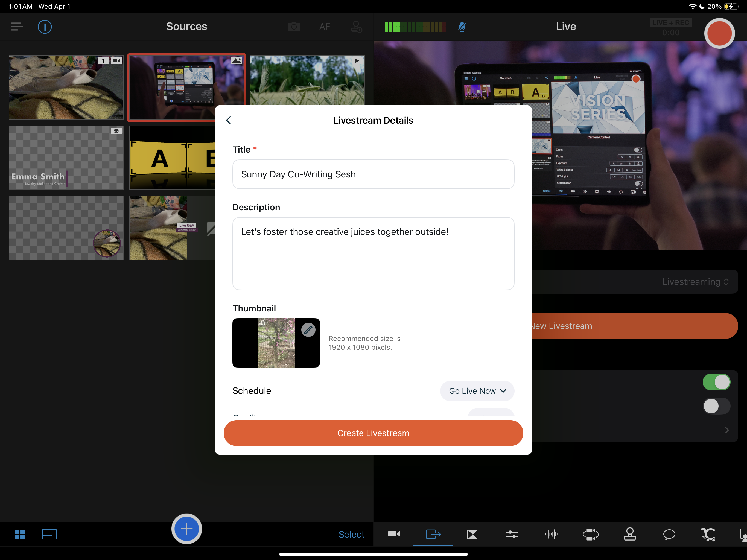Edit thumbnail with pencil icon
This screenshot has height=560, width=747.
pos(308,330)
